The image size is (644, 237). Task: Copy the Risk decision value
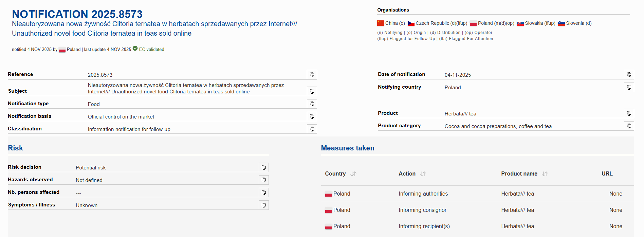tap(263, 167)
